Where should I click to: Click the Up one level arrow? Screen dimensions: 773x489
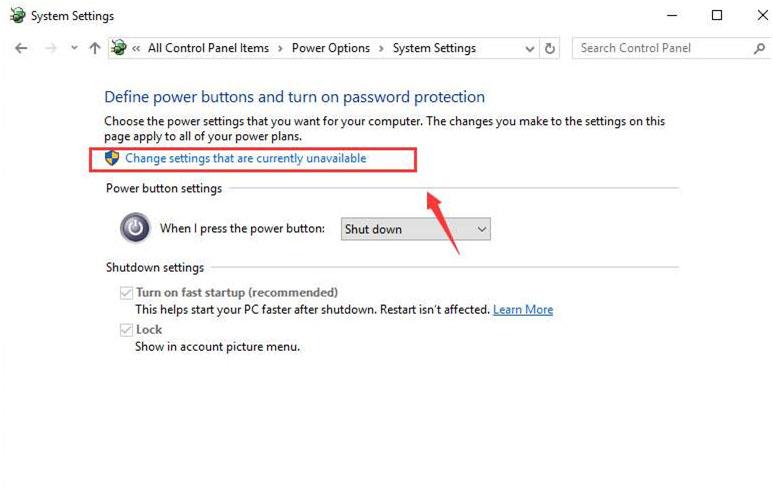click(95, 48)
